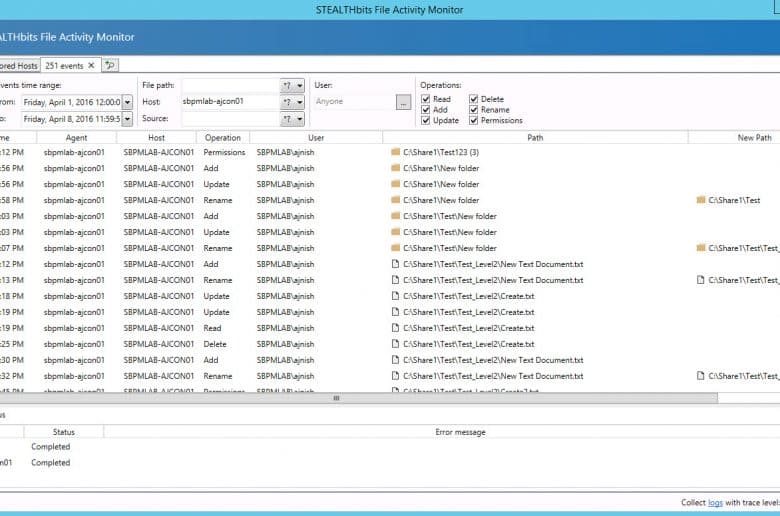This screenshot has height=516, width=780.
Task: Click the user browse ellipsis button
Action: pos(403,102)
